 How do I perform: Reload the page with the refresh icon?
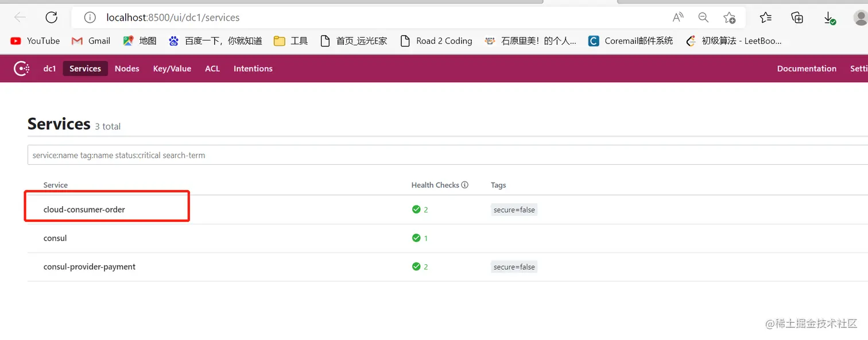[52, 18]
